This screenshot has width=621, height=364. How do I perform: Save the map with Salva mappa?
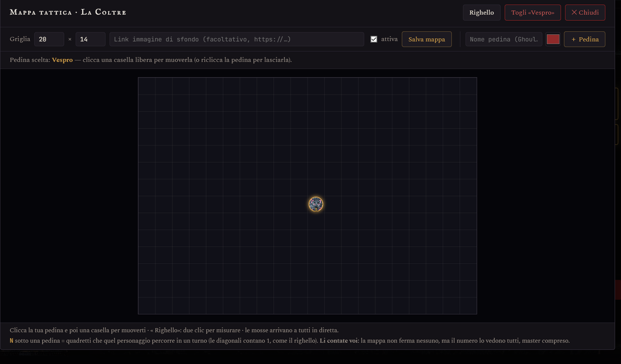point(426,39)
